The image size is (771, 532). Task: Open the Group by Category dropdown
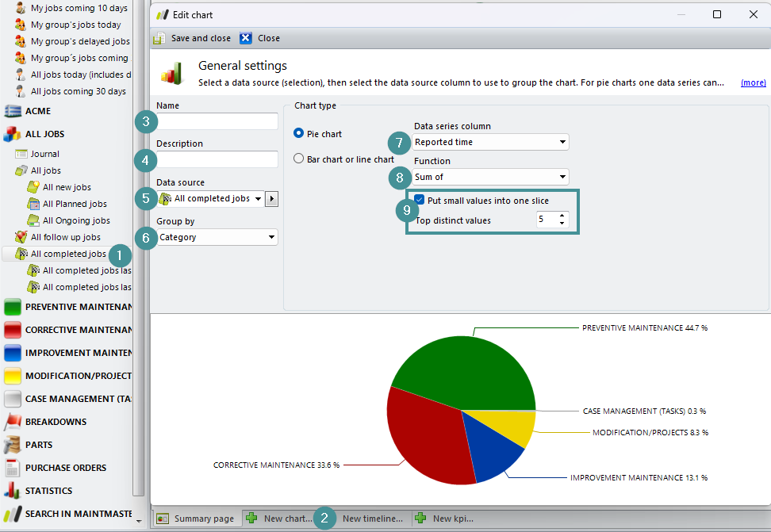[217, 237]
